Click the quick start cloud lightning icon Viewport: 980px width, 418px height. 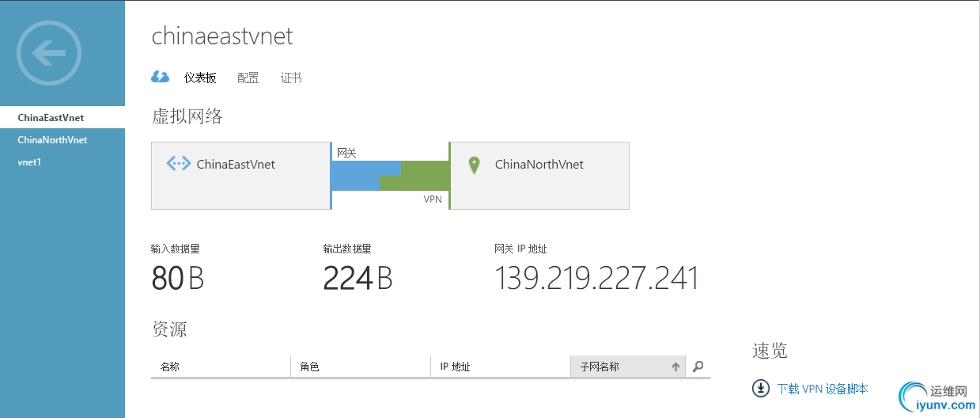pos(160,78)
